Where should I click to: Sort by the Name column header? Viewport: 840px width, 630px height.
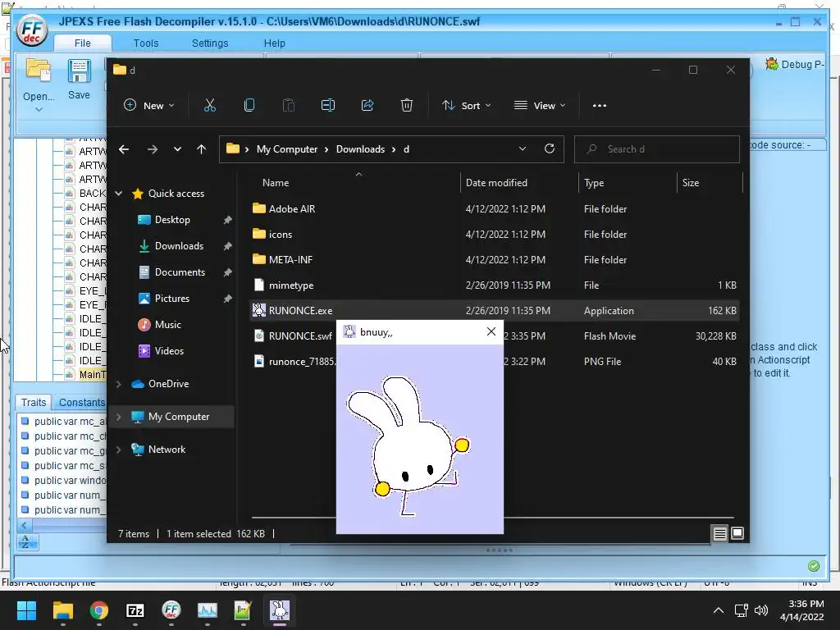click(276, 183)
